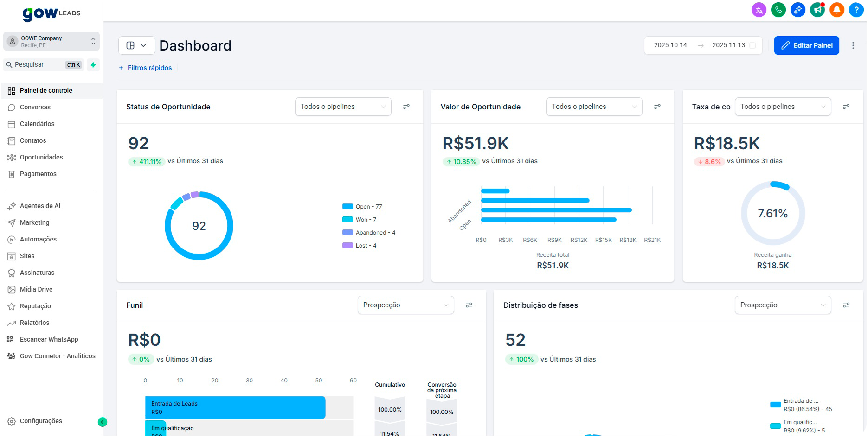Click the green lightning quick actions icon

tap(93, 65)
